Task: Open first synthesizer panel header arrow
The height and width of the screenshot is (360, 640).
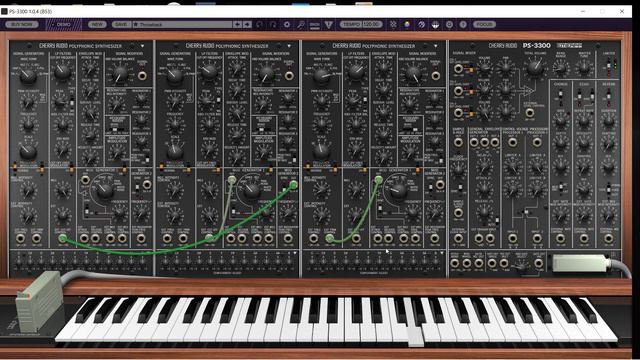Action: point(142,46)
